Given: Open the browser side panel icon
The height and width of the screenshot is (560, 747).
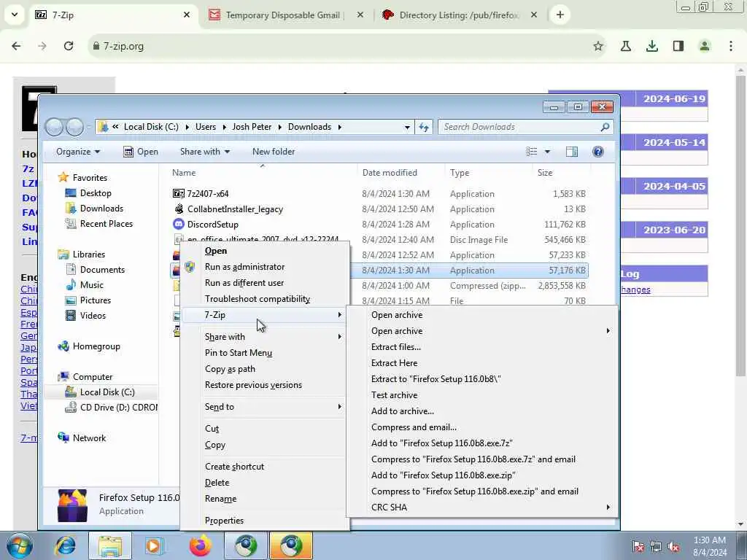Looking at the screenshot, I should (x=678, y=46).
